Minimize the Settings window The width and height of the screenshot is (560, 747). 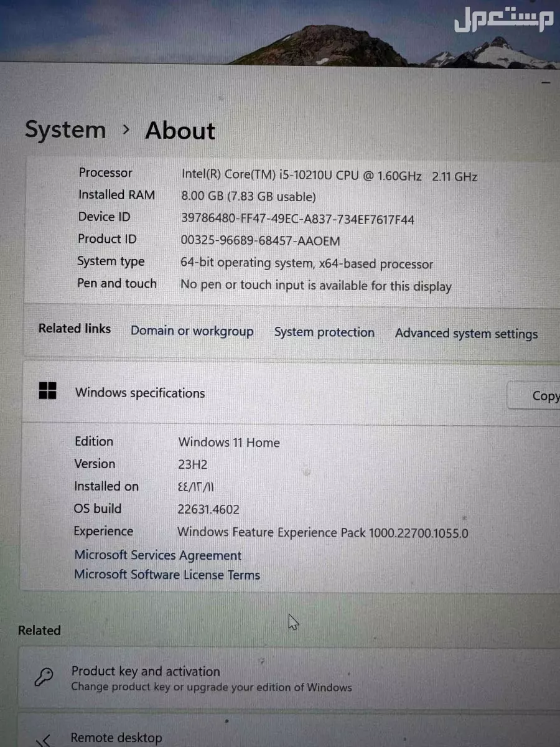[x=546, y=82]
